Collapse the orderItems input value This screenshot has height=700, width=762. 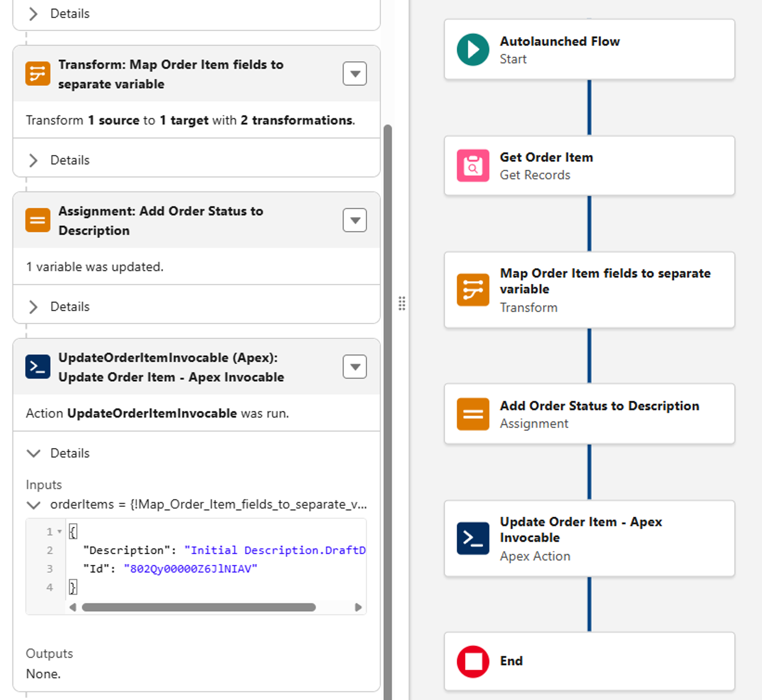[x=33, y=505]
